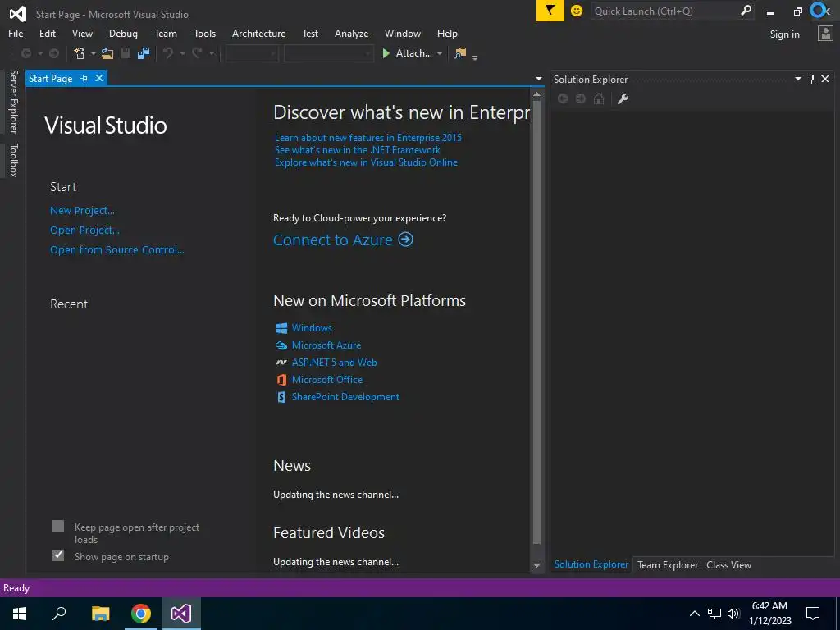The height and width of the screenshot is (630, 840).
Task: Open the Architecture menu
Action: pos(258,33)
